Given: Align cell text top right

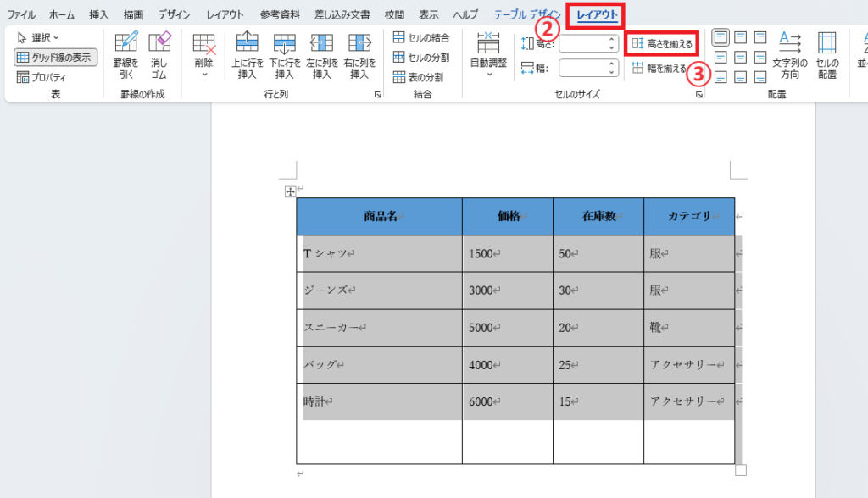Looking at the screenshot, I should [x=760, y=37].
